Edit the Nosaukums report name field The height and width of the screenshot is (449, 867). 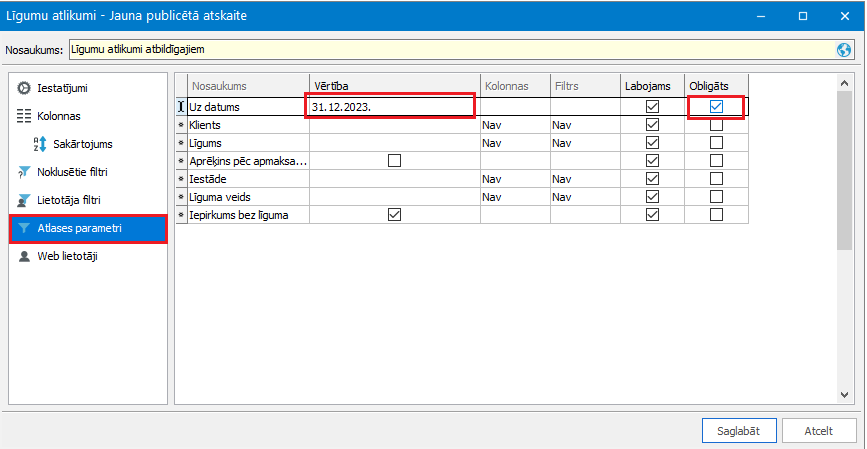[x=452, y=50]
